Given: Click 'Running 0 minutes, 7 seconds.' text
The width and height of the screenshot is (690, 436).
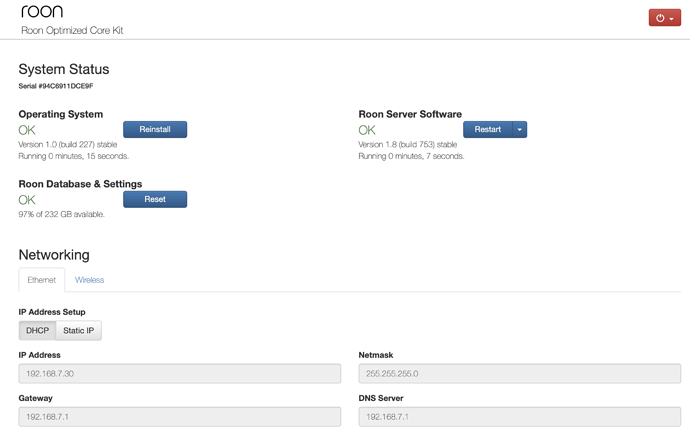Looking at the screenshot, I should (411, 156).
